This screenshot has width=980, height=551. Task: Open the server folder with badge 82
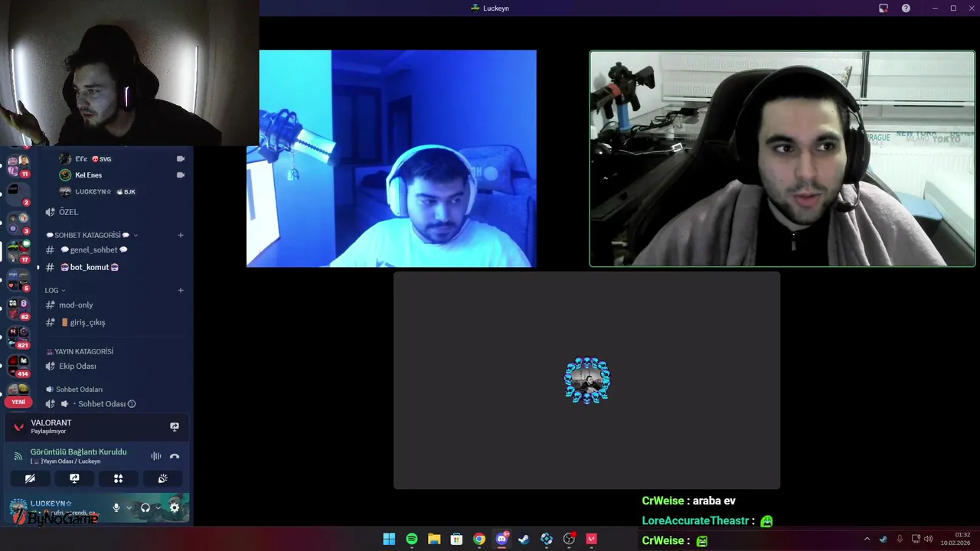click(x=18, y=308)
